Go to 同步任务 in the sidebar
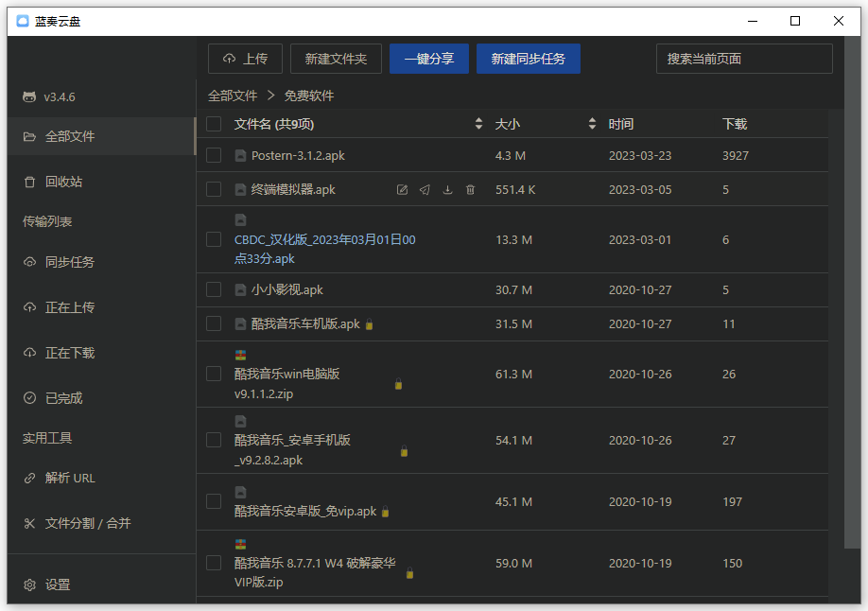 tap(101, 262)
